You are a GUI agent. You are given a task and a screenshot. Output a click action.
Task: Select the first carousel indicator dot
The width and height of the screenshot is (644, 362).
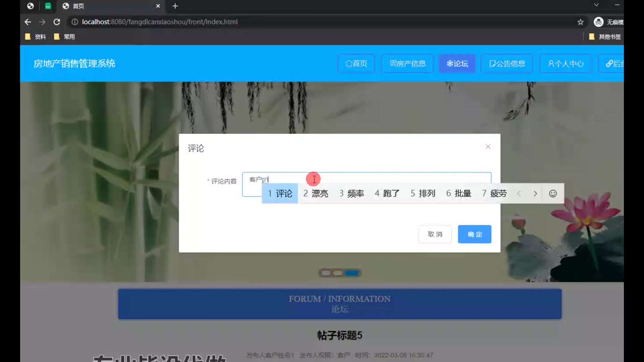[x=326, y=273]
